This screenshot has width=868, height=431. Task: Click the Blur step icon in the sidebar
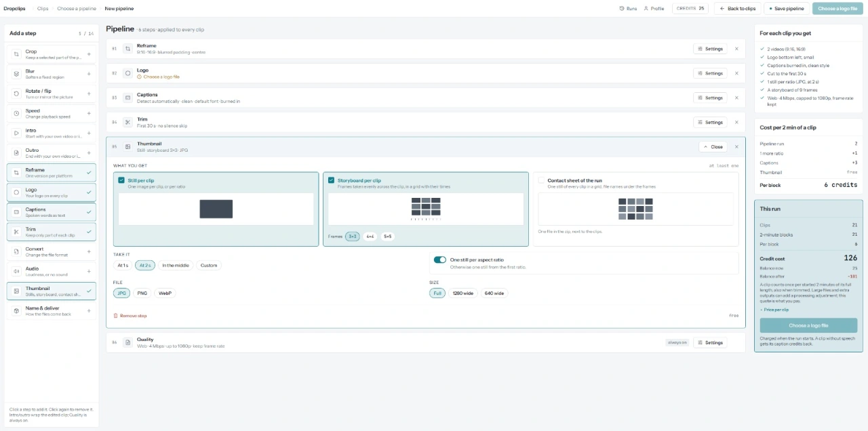coord(16,74)
